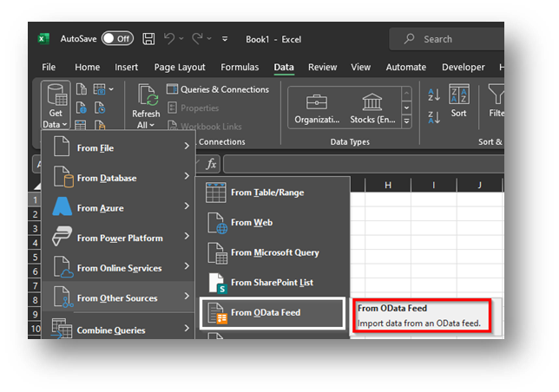Viewport: 559px width, 392px height.
Task: Click the Recent Sources icon
Action: click(100, 108)
